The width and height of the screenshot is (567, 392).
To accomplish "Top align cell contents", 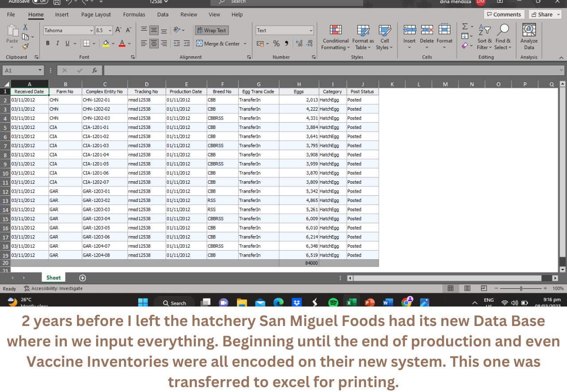I will tap(144, 30).
